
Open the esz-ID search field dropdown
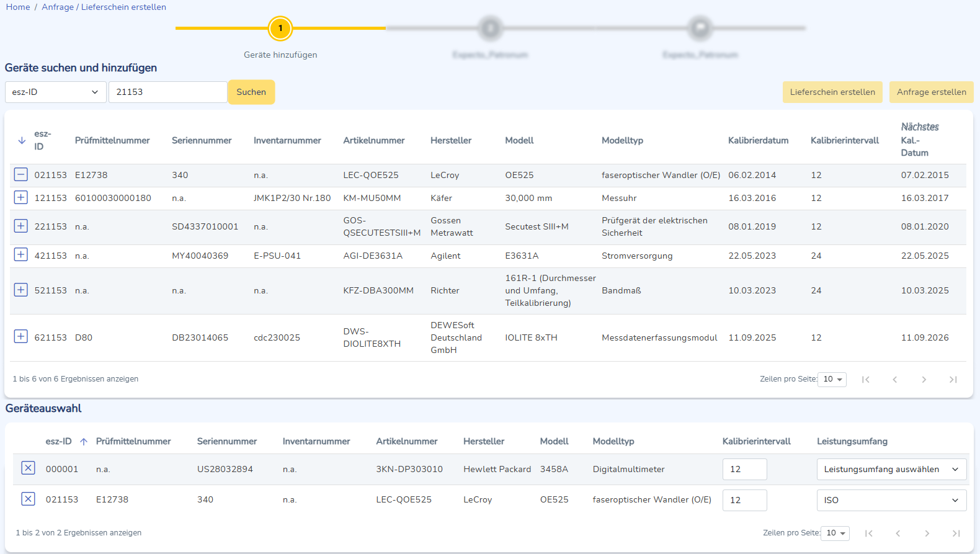pos(55,92)
